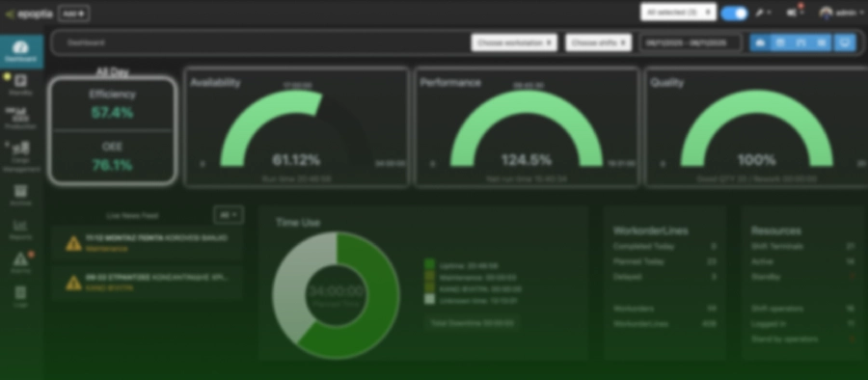Select the Stand by operators row
This screenshot has height=380, width=868.
coord(802,339)
